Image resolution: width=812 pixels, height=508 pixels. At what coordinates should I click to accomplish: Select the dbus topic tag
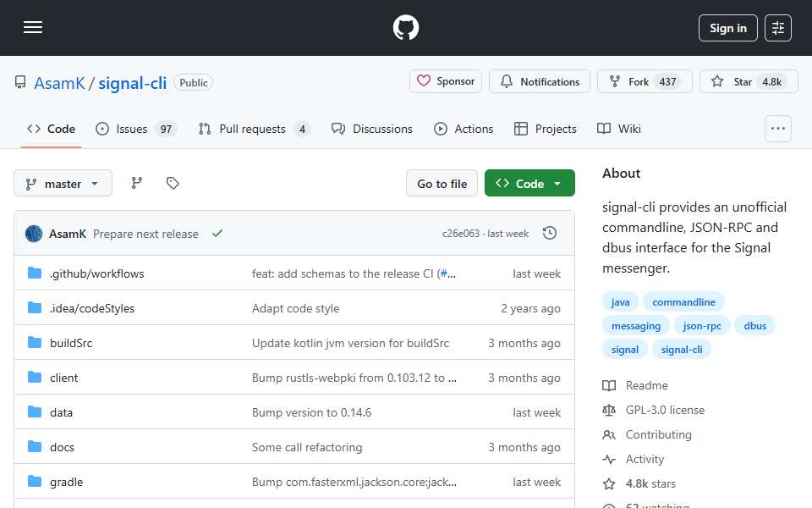pos(755,325)
